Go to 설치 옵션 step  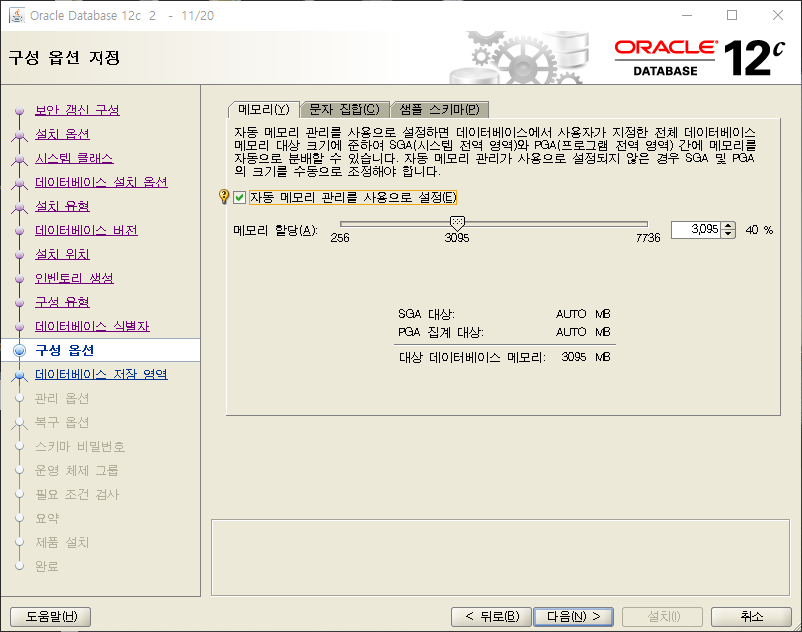click(62, 134)
